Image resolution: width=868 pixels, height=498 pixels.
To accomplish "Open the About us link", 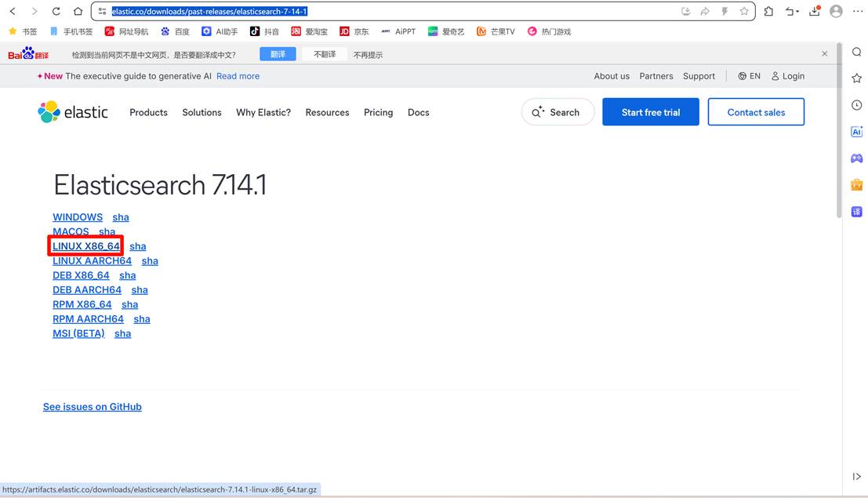I will coord(612,76).
